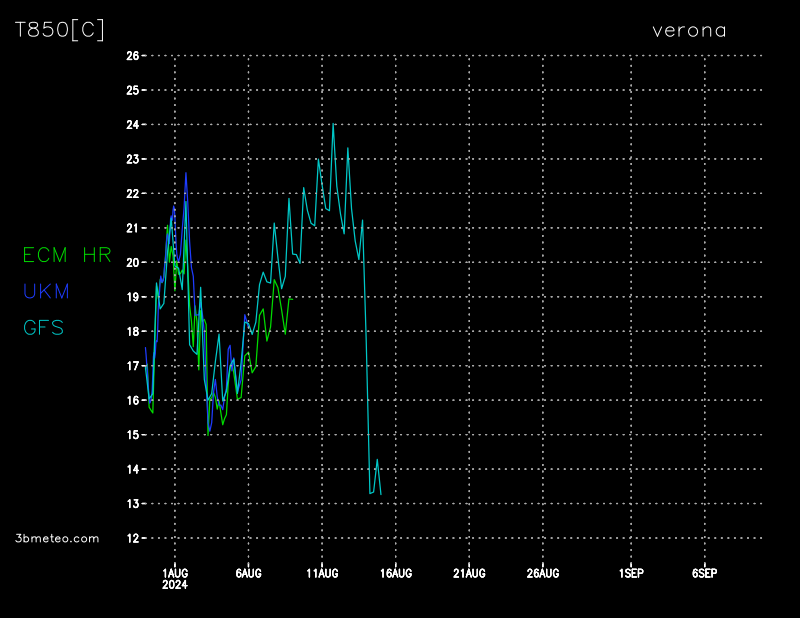Image resolution: width=800 pixels, height=618 pixels.
Task: Select the 20 label on the y-axis
Action: pos(132,263)
